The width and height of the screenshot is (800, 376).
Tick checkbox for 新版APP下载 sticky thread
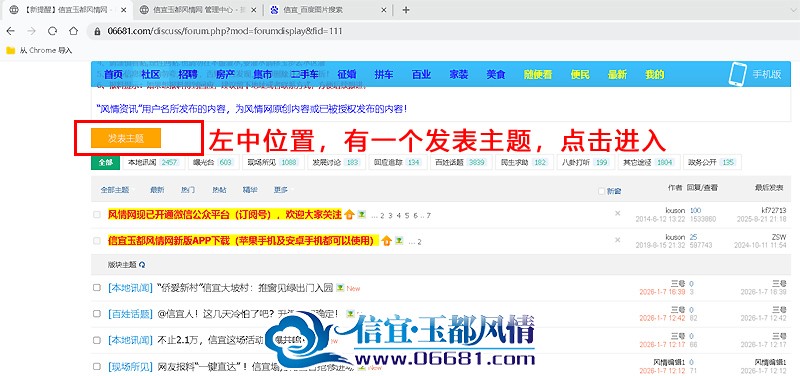pyautogui.click(x=96, y=240)
